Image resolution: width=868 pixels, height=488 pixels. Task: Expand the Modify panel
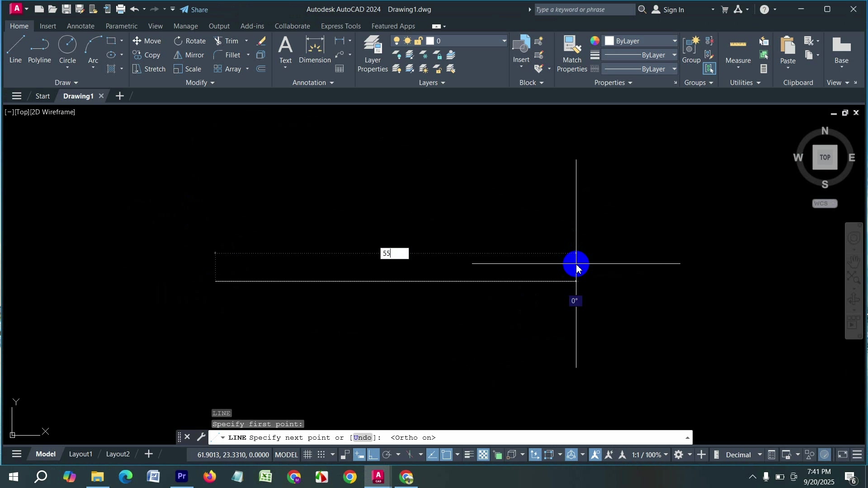coord(200,83)
